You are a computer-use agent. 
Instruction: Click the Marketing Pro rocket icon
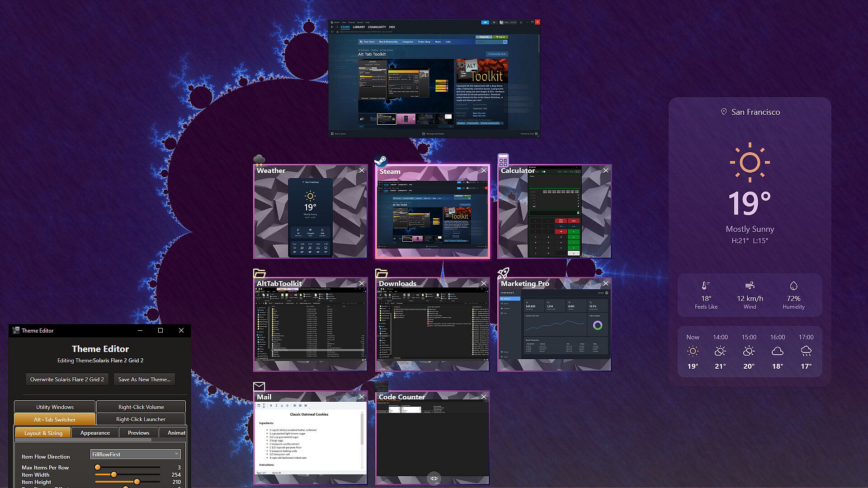[503, 273]
